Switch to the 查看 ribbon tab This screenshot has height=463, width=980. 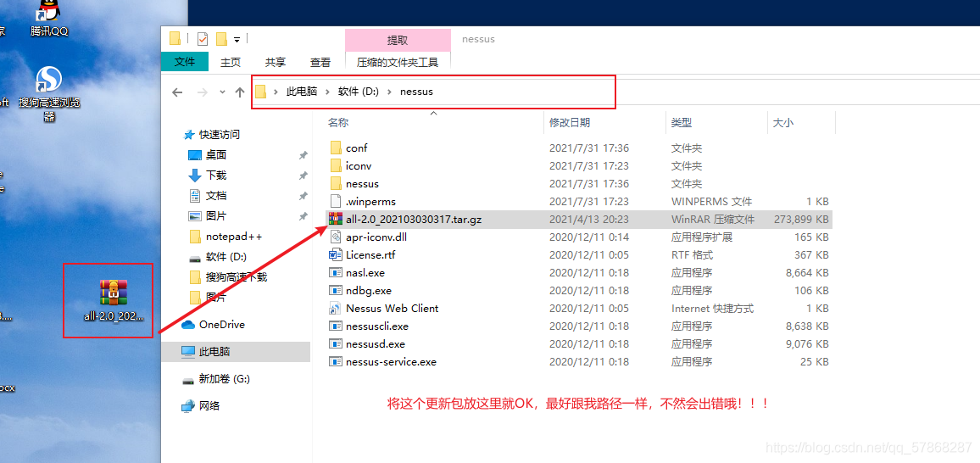click(x=320, y=63)
